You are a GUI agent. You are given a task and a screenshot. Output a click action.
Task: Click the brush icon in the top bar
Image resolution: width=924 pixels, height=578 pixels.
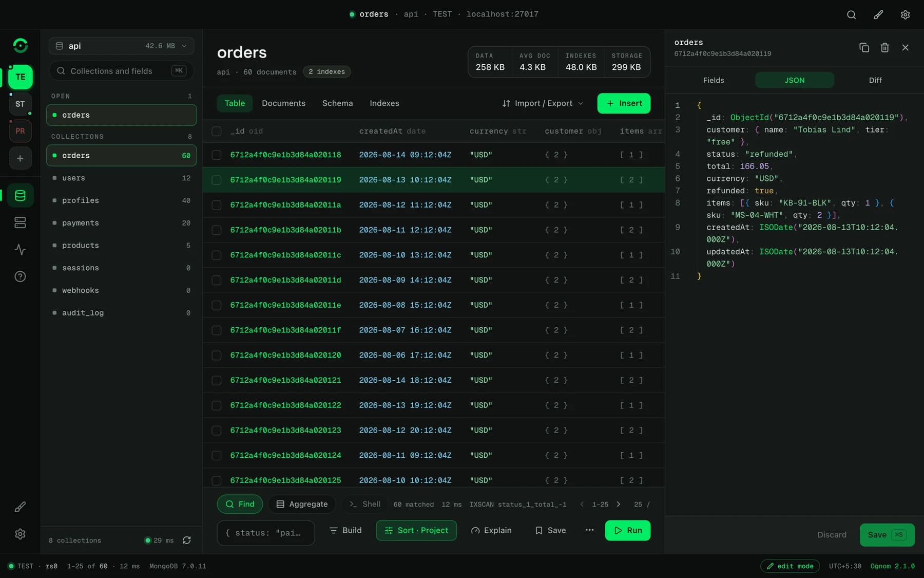[878, 14]
